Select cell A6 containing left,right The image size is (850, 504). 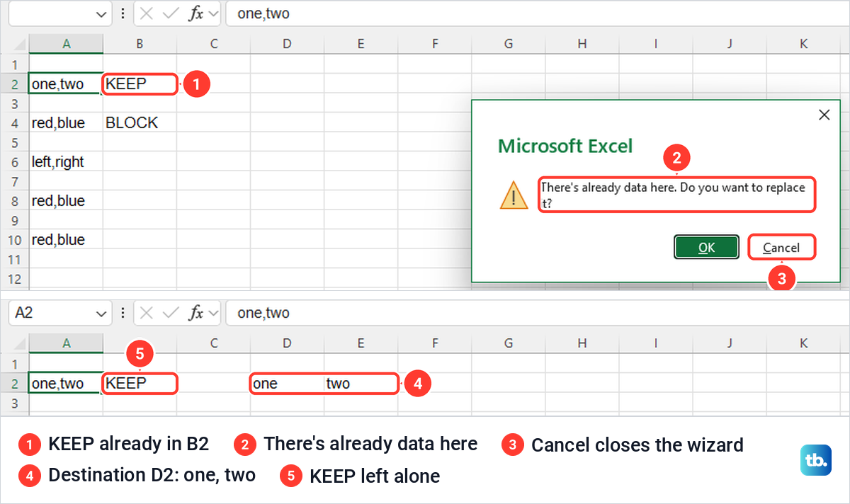(x=66, y=162)
